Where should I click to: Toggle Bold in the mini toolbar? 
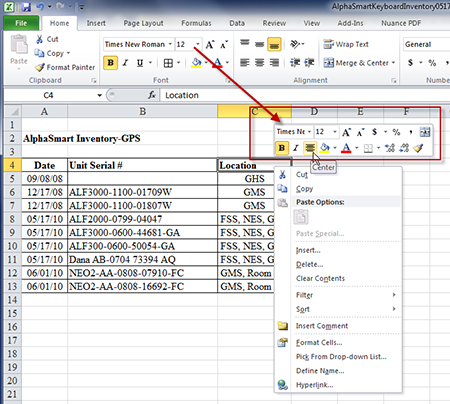(282, 148)
